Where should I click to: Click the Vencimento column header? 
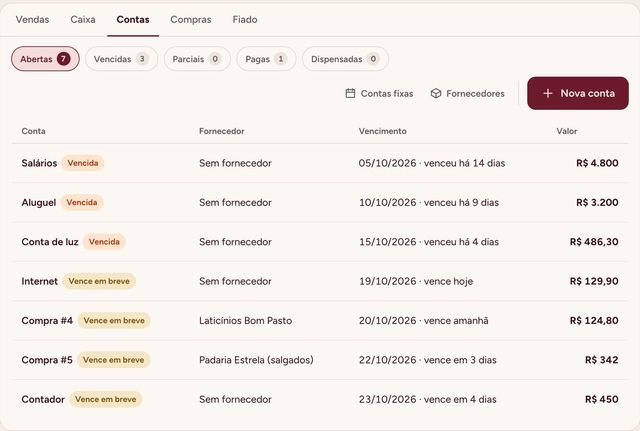point(382,131)
